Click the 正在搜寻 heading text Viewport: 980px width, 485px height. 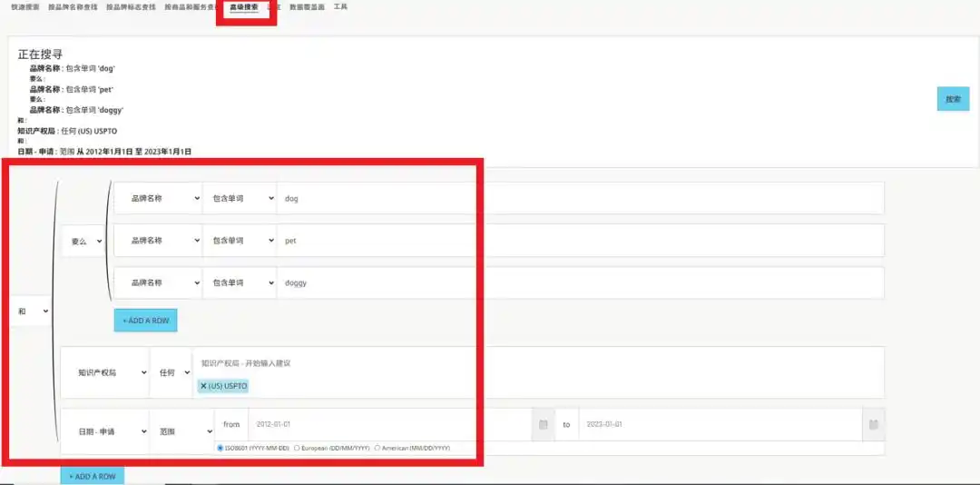coord(40,54)
